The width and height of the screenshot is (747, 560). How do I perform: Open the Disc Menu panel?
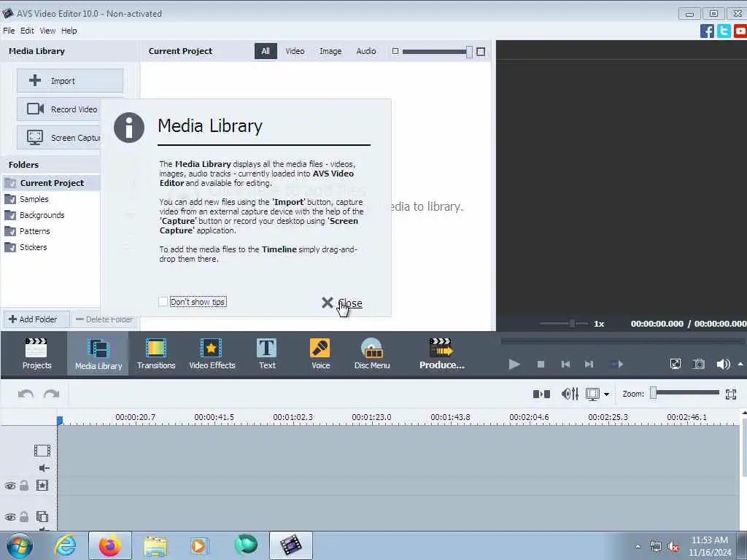[372, 354]
